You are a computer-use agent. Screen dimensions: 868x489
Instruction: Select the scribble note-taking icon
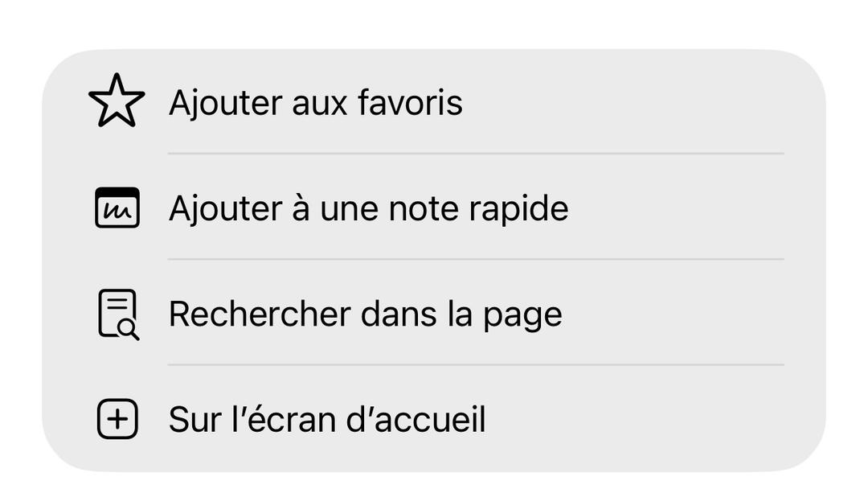117,207
